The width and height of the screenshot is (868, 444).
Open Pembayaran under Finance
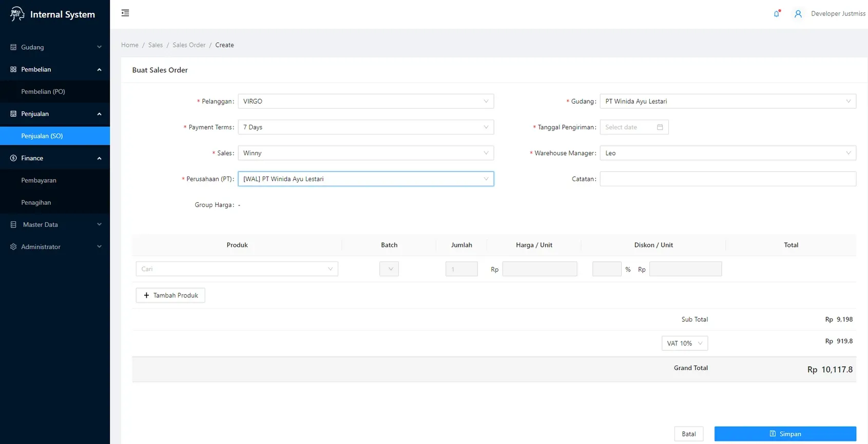[55, 180]
